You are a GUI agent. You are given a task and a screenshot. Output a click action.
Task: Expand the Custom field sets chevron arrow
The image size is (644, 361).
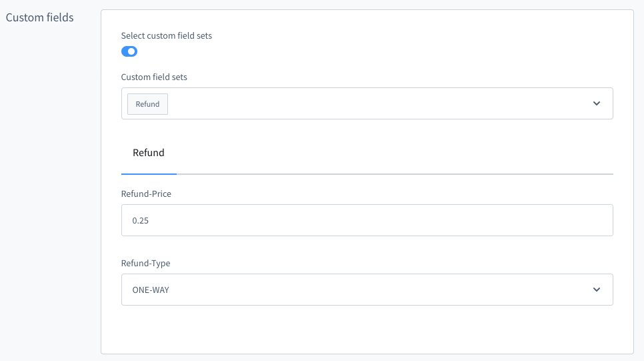click(596, 103)
